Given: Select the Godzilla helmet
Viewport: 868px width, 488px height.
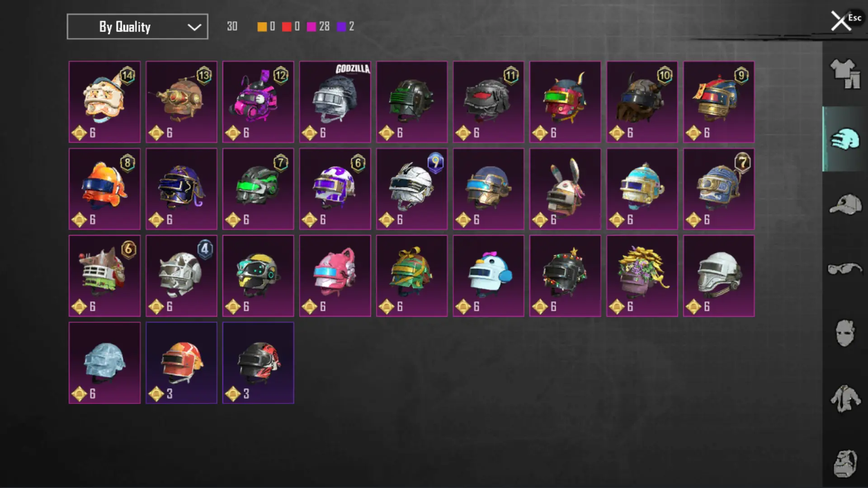Looking at the screenshot, I should 335,102.
